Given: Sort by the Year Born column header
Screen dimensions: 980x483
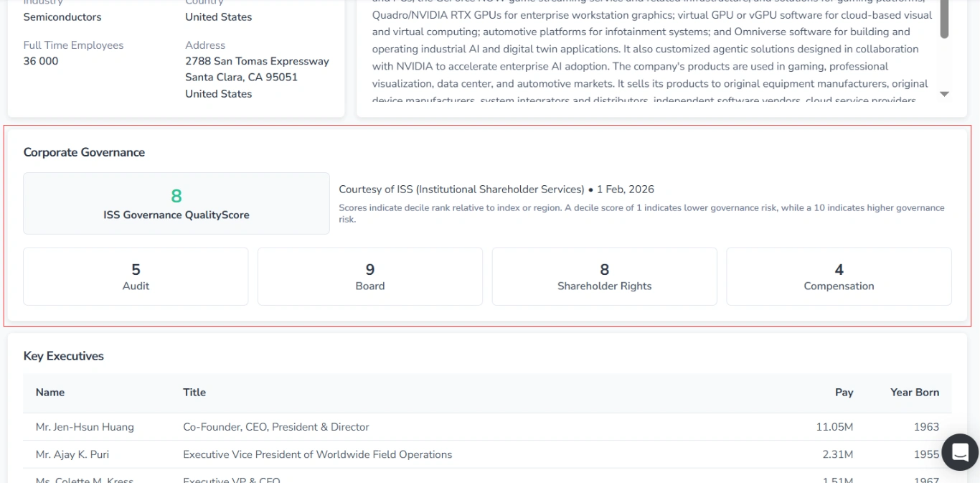Looking at the screenshot, I should pos(915,393).
